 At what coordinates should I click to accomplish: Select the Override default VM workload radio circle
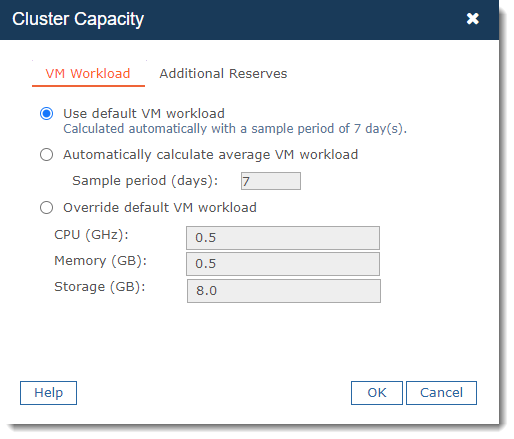(x=46, y=207)
